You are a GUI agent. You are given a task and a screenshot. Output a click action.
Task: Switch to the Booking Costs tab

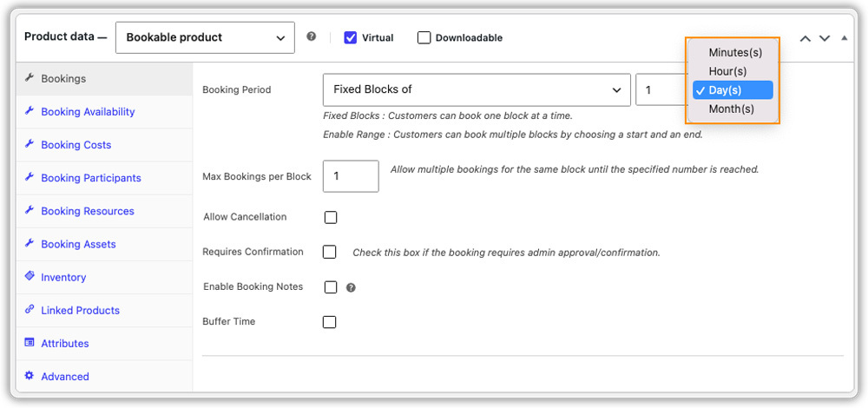pos(104,145)
